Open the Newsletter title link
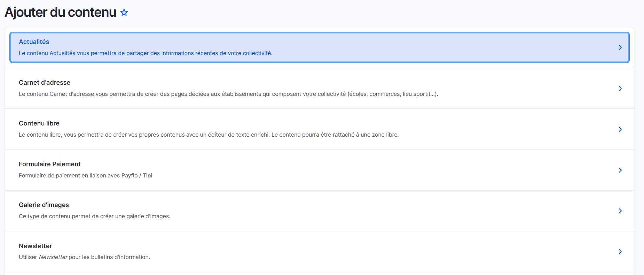The image size is (644, 275). click(x=35, y=246)
